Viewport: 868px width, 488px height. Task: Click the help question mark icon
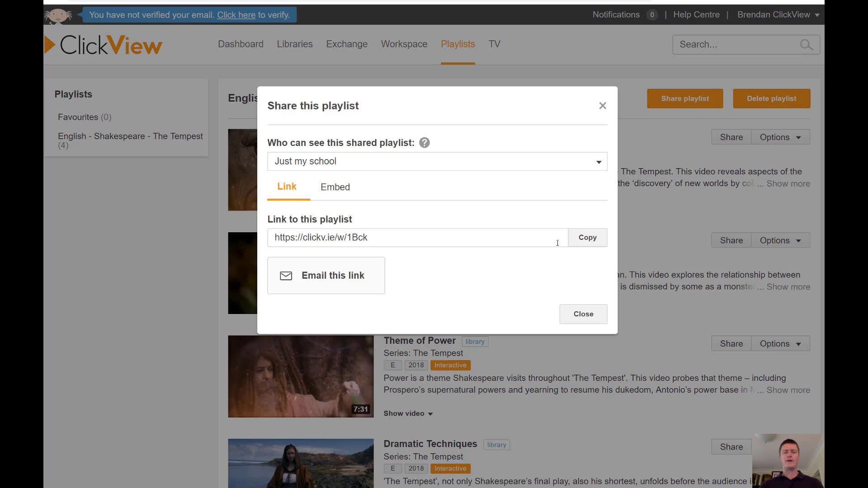(x=424, y=143)
